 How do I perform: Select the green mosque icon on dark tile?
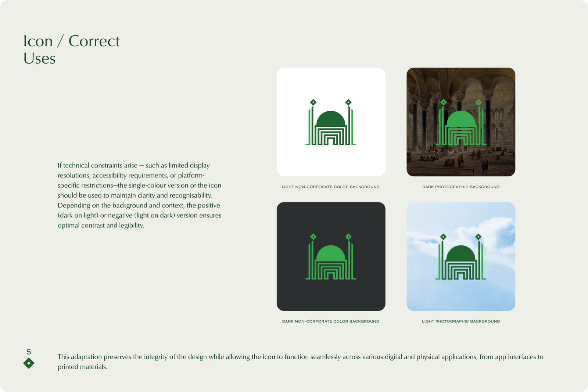[330, 257]
